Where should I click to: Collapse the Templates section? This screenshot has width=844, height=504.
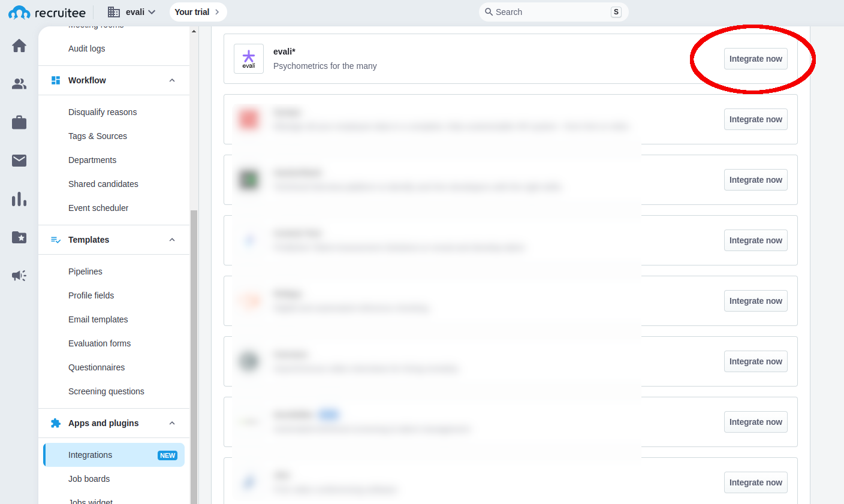click(172, 240)
